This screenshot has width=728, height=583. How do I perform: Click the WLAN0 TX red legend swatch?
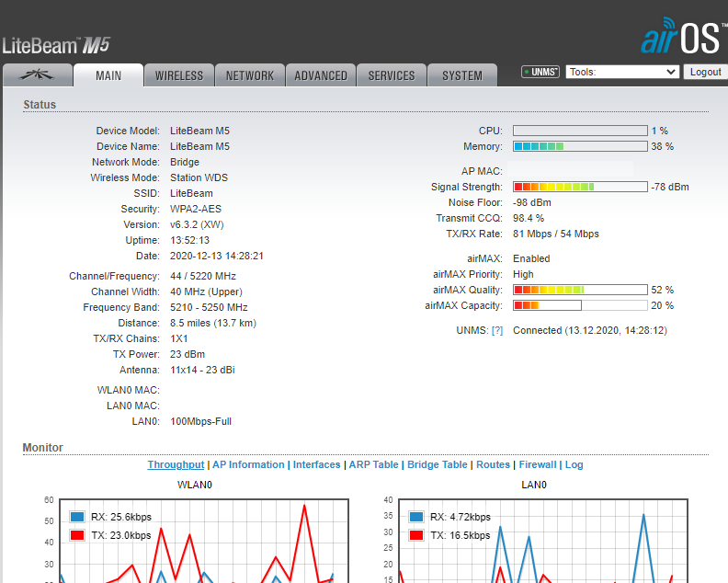click(x=77, y=535)
